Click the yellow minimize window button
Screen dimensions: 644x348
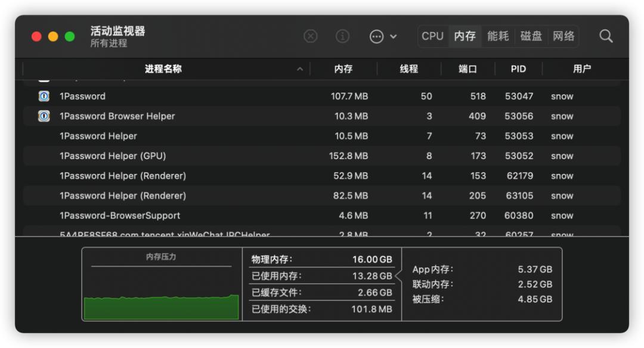[x=53, y=36]
